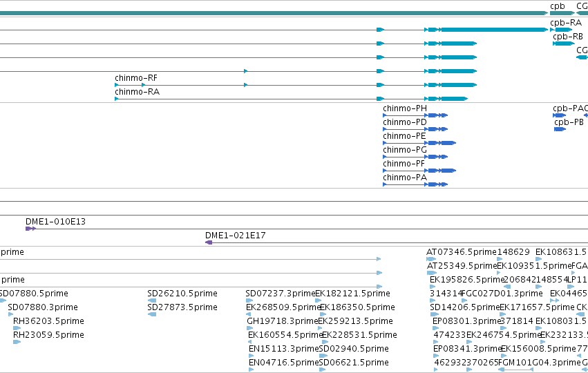Open EST EK259213.5prime
588x373 pixels.
[356, 321]
